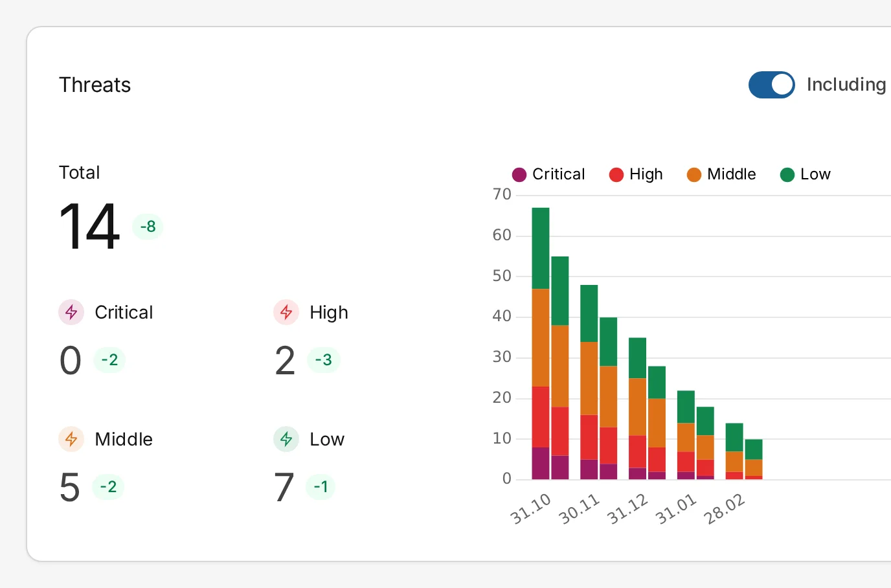Click the tallest stacked bar for 31.10
Image resolution: width=891 pixels, height=588 pixels.
[x=540, y=343]
